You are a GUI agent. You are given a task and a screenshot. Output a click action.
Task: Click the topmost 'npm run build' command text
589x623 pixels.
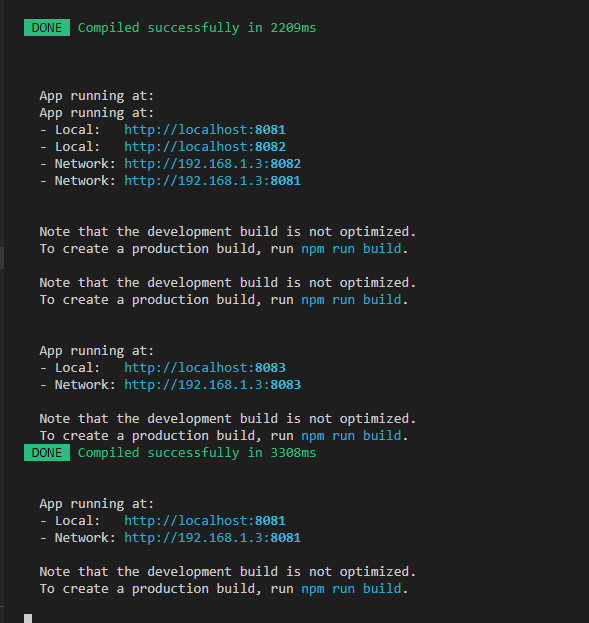[x=351, y=249]
